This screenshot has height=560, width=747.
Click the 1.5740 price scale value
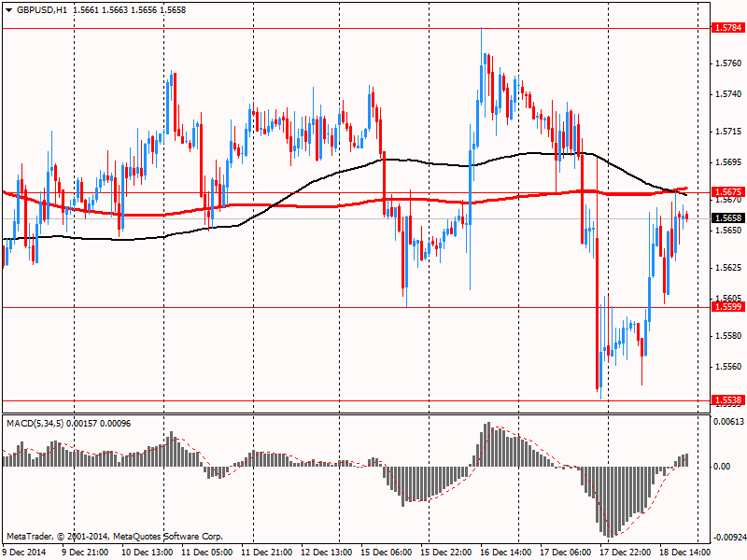click(728, 94)
